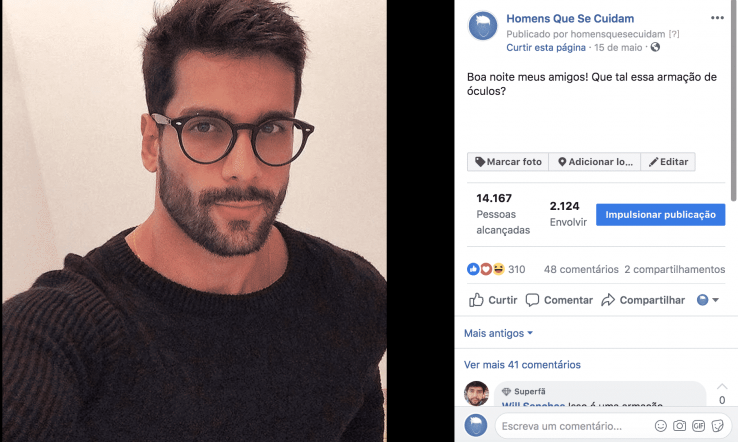Expand the Mais antigos comment sort dropdown
Screen dimensions: 738x442
click(498, 333)
